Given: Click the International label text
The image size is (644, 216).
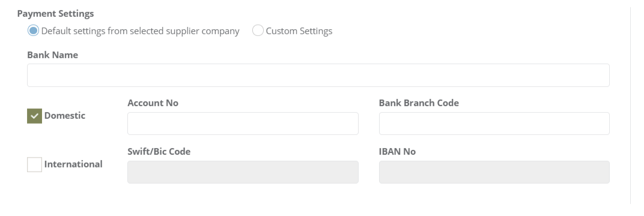Looking at the screenshot, I should (73, 164).
